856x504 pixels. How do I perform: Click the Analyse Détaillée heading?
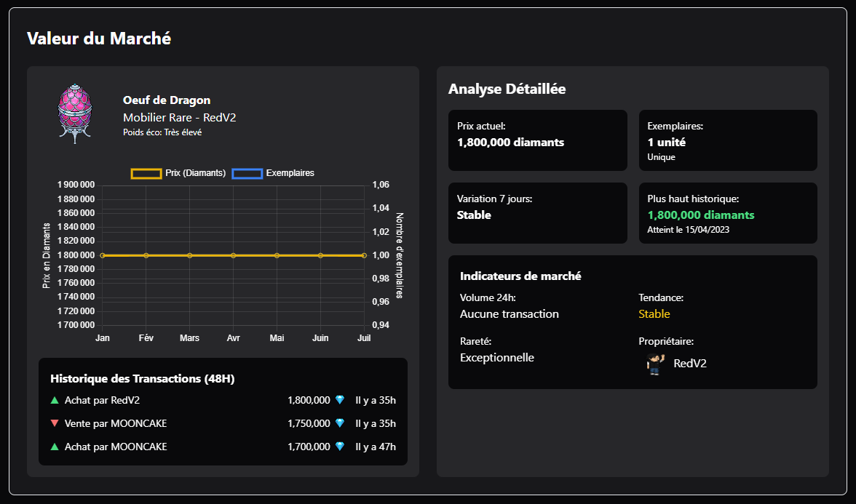pyautogui.click(x=507, y=89)
